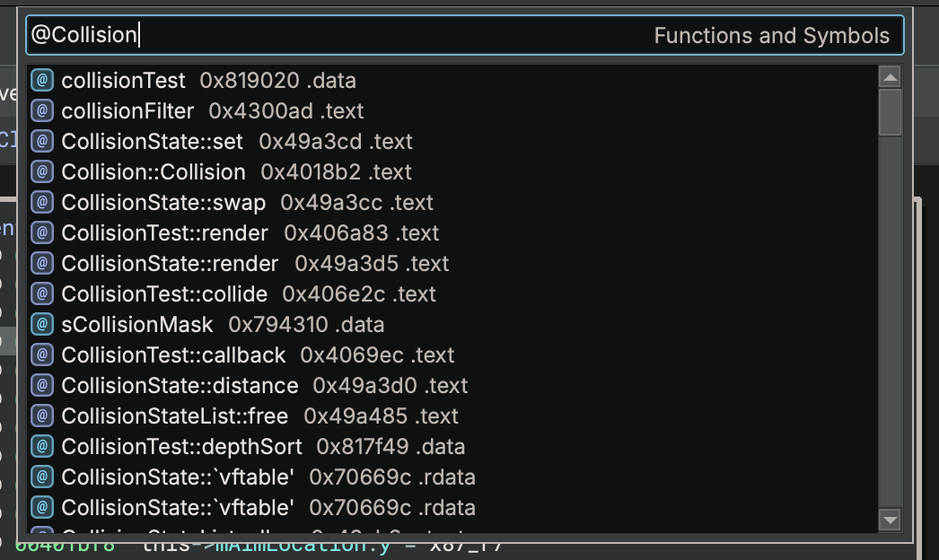Click the @ symbol next to collisionFilter
Screen dimensions: 939x560
(41, 110)
